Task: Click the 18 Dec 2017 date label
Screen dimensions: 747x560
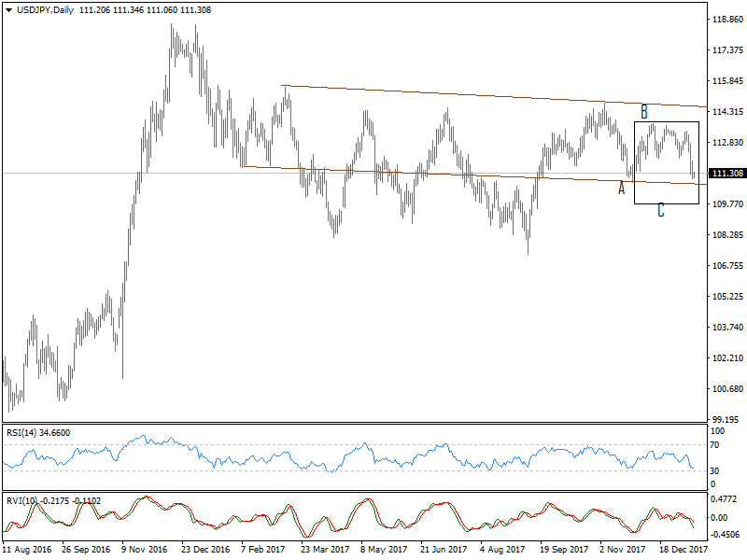Action: pos(684,551)
